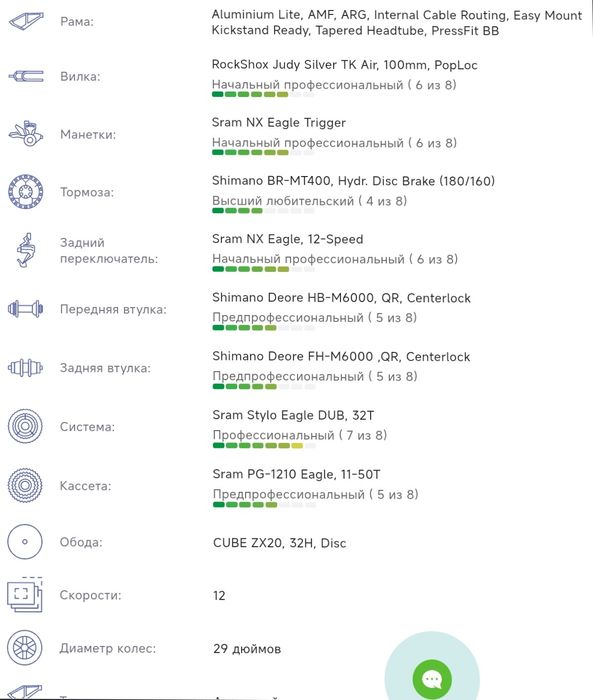Click the fork icon beside Вилка
Screen dimensions: 593x700
[x=26, y=76]
